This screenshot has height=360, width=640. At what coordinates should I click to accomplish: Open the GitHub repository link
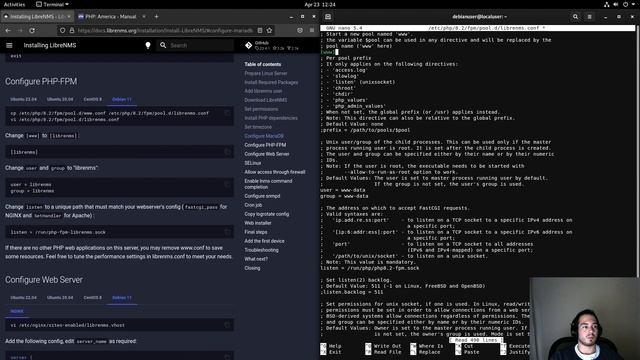pyautogui.click(x=272, y=45)
